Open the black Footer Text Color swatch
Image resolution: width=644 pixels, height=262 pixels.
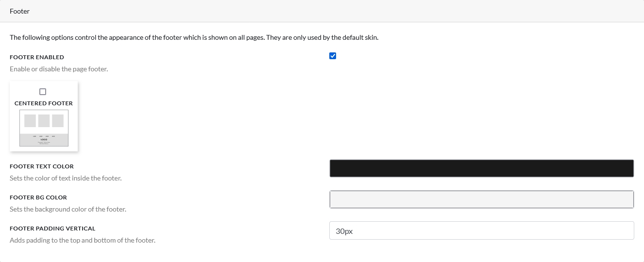coord(481,168)
